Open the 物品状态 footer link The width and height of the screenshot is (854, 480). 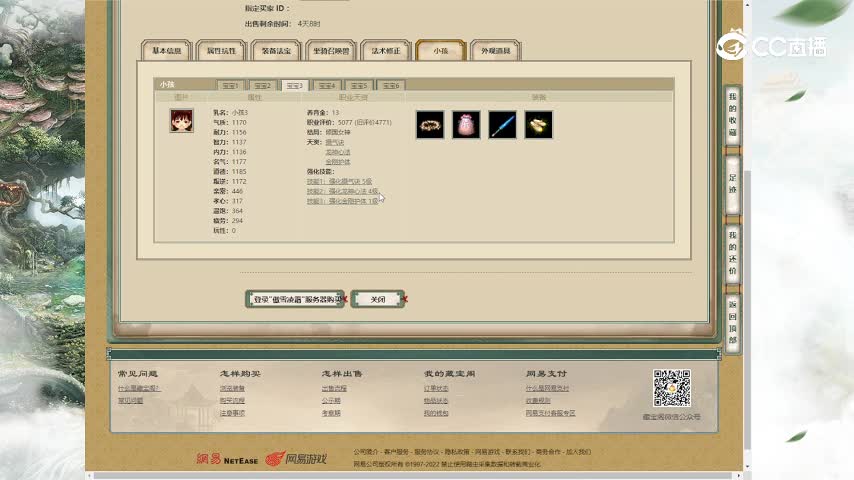(x=436, y=400)
